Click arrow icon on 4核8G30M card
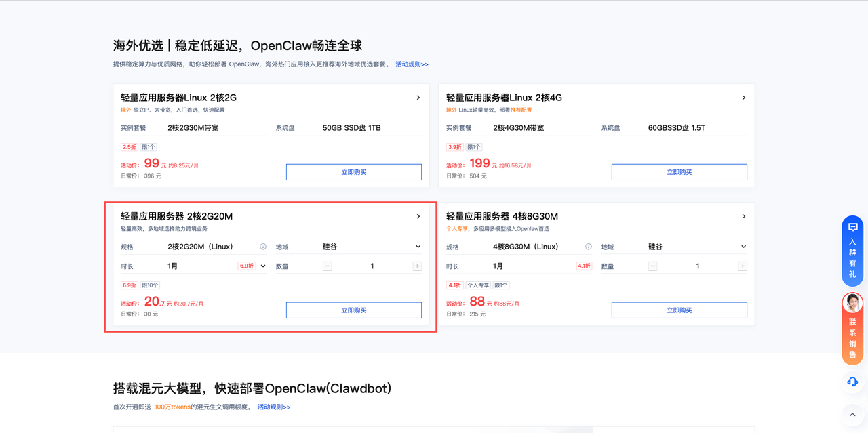 click(743, 216)
